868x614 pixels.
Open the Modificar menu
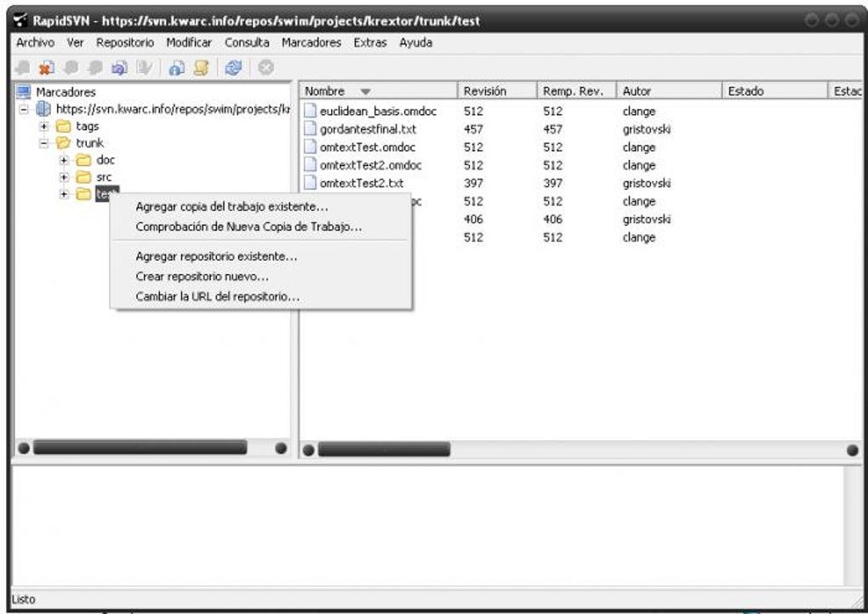[x=189, y=43]
